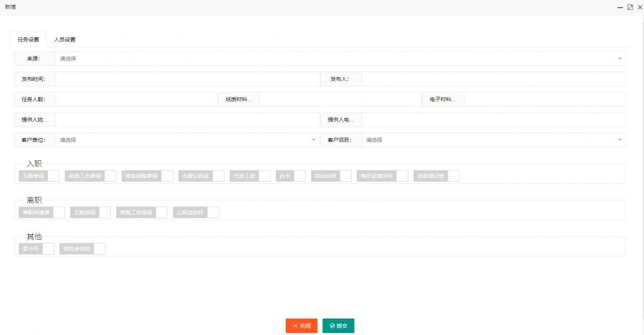This screenshot has height=335, width=644.
Task: Click into the 任务人数 input box
Action: 135,99
